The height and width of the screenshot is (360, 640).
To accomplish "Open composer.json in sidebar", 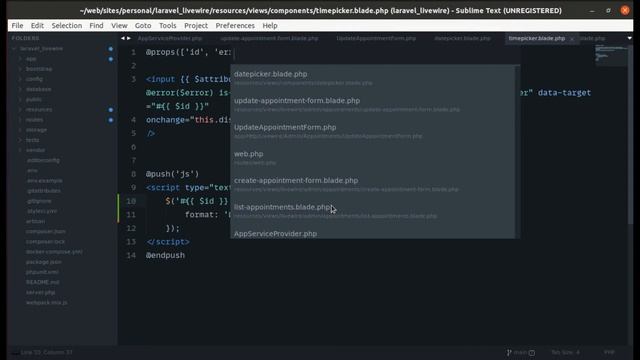I will click(x=46, y=231).
